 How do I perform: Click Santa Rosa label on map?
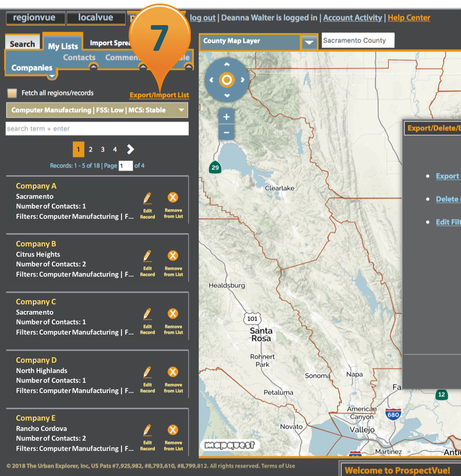(261, 334)
